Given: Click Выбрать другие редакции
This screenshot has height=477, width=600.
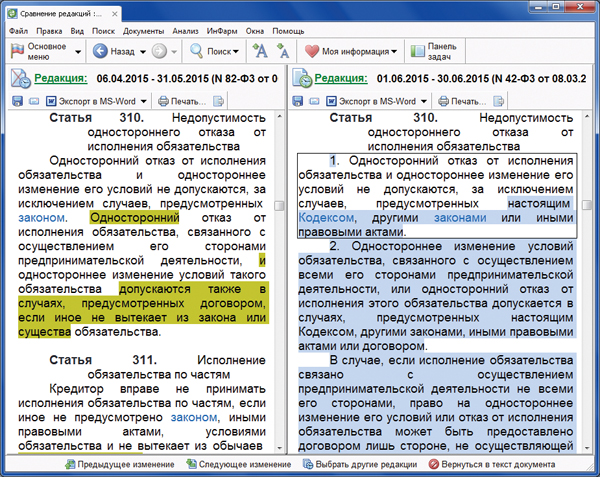Looking at the screenshot, I should (358, 465).
